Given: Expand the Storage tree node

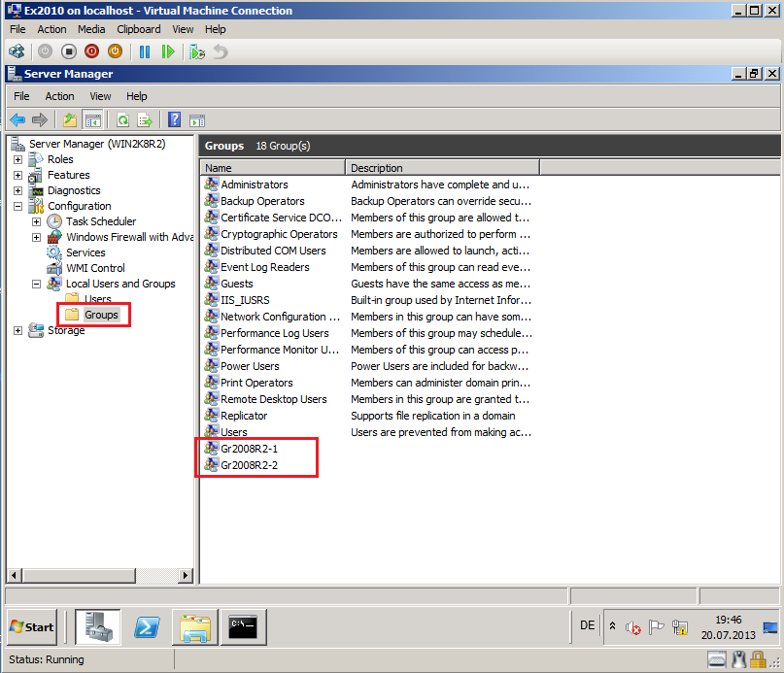Looking at the screenshot, I should click(x=17, y=330).
